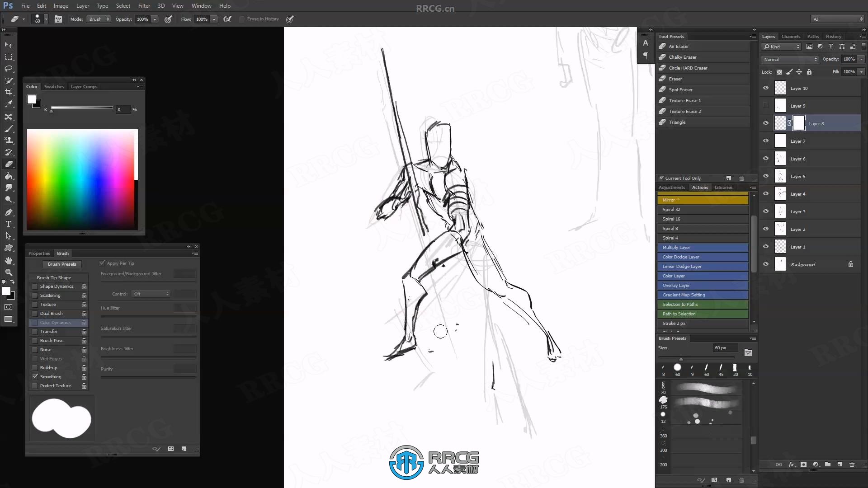The image size is (868, 488).
Task: Create a new layer via Layers panel icon
Action: (840, 464)
